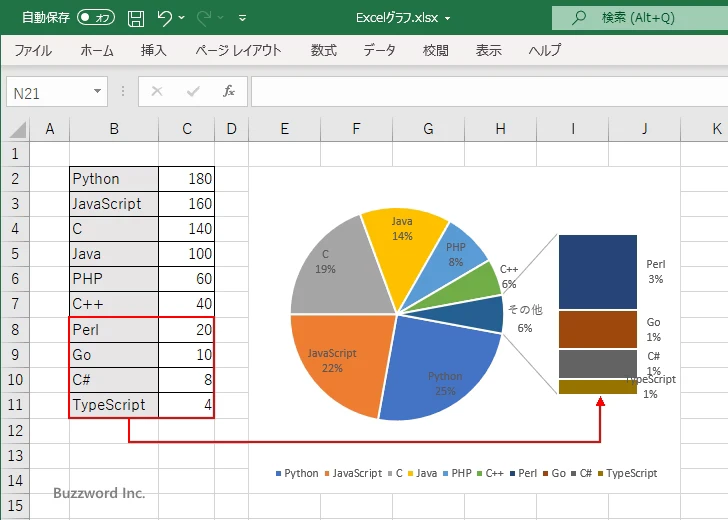Open the Undo history dropdown arrow
728x520 pixels.
point(182,18)
